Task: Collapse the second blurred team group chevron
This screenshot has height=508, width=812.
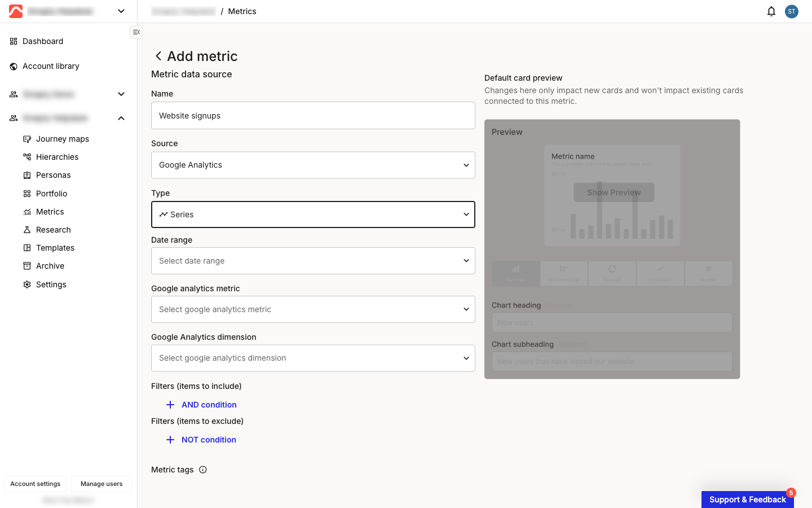Action: pyautogui.click(x=121, y=118)
